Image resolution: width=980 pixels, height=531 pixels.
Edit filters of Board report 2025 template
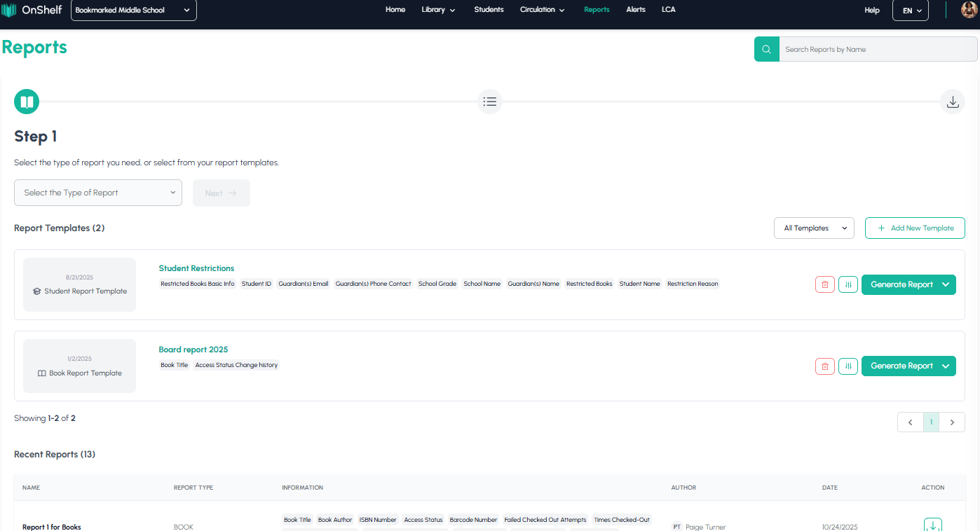(848, 366)
